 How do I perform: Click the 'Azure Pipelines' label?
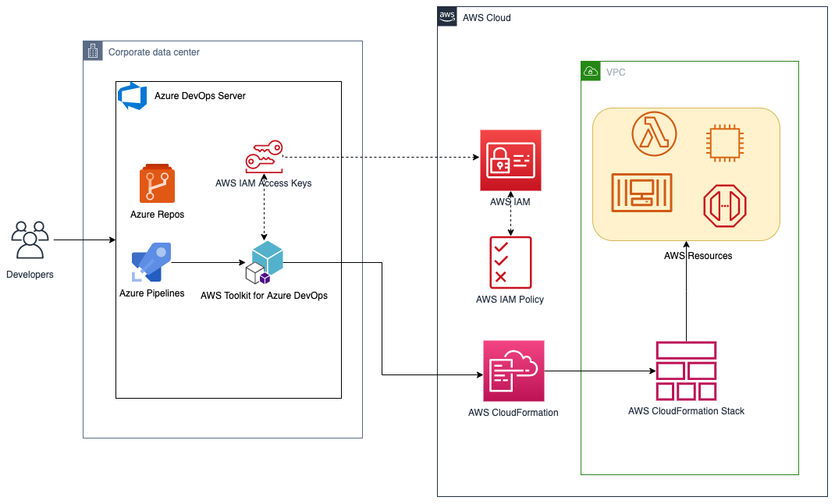(x=151, y=293)
